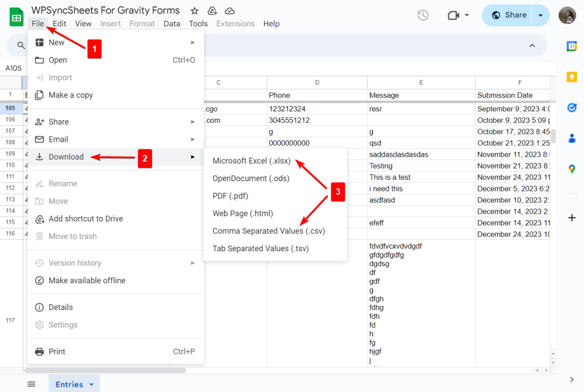Open the Data menu
The image size is (584, 392).
point(172,23)
